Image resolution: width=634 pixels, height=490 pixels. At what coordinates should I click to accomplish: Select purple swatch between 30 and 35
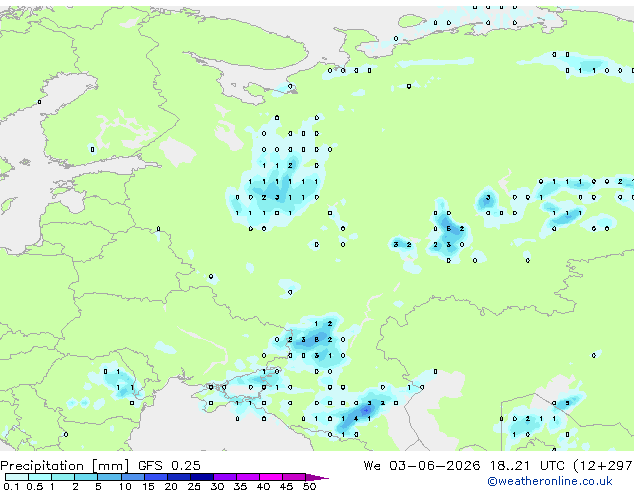click(225, 477)
